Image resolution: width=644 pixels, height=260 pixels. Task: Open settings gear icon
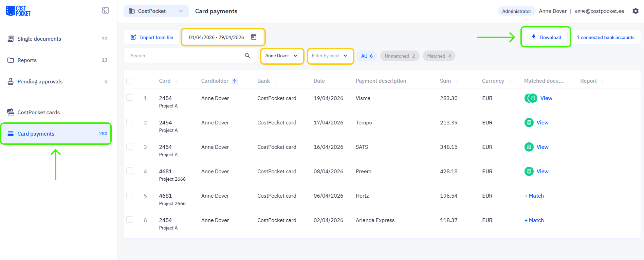click(636, 11)
